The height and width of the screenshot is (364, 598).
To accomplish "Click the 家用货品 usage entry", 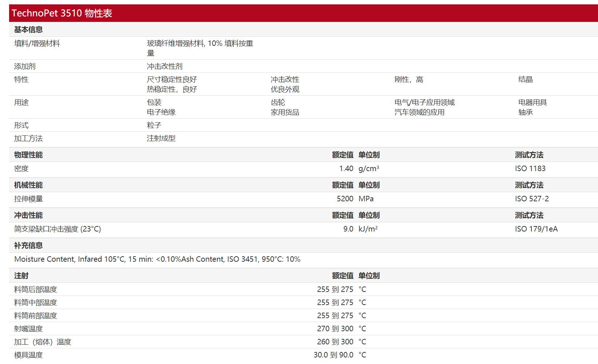I will coord(285,112).
